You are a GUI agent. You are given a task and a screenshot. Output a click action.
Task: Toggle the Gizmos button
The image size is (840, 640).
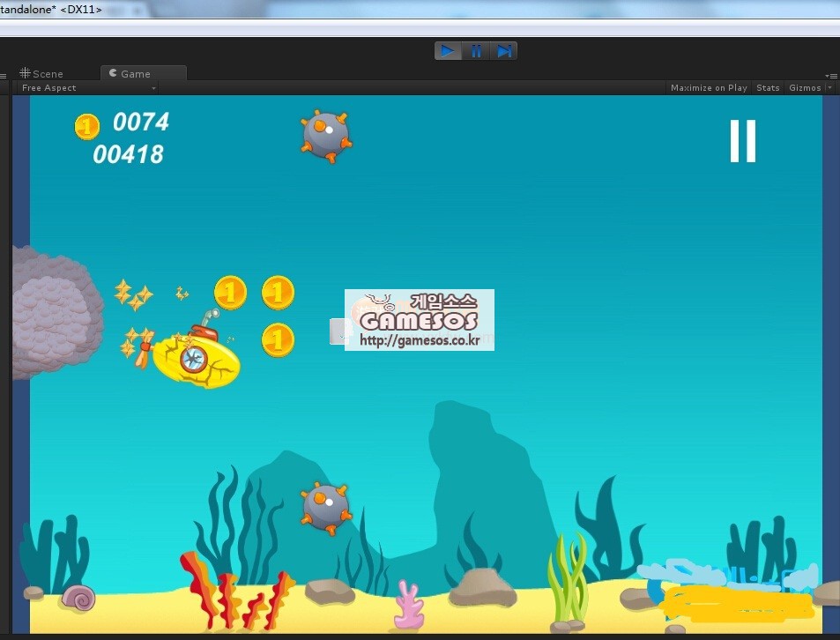click(x=805, y=88)
